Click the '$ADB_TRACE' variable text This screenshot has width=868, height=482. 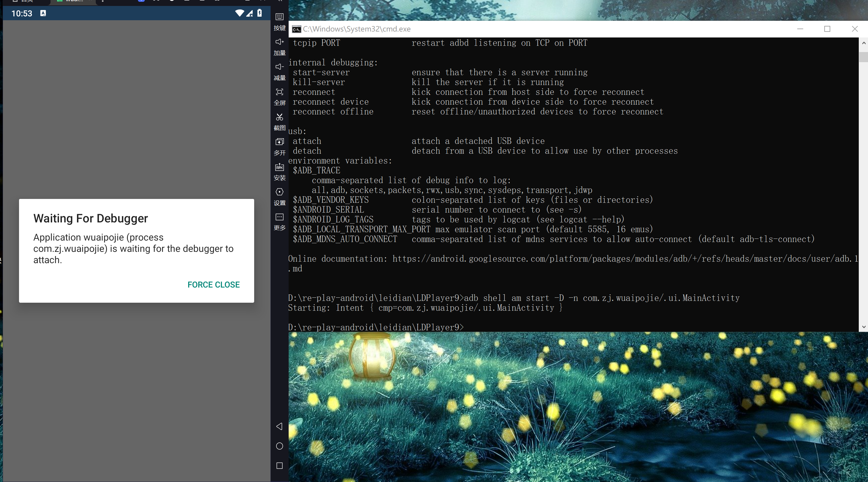point(316,170)
